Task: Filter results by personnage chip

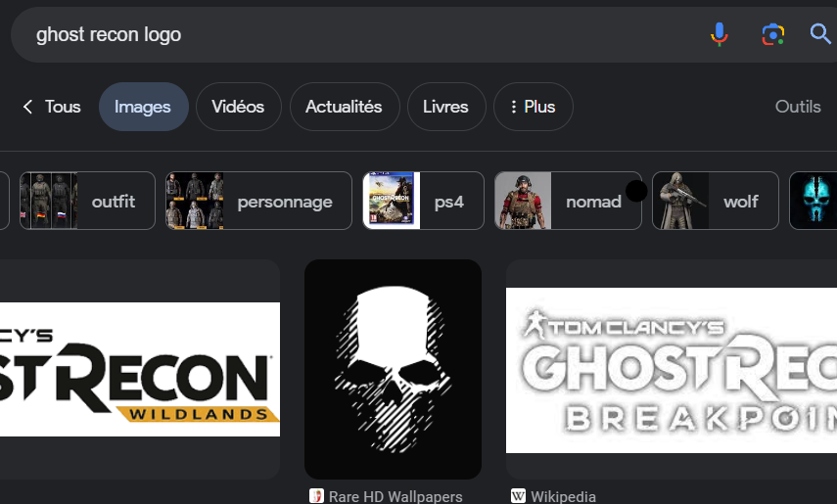Action: pos(258,201)
